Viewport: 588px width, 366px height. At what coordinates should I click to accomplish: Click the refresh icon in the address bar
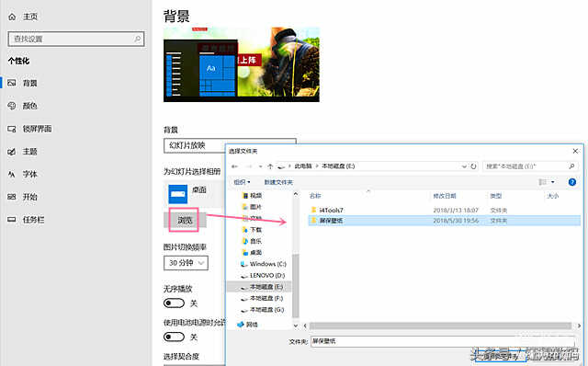point(474,166)
